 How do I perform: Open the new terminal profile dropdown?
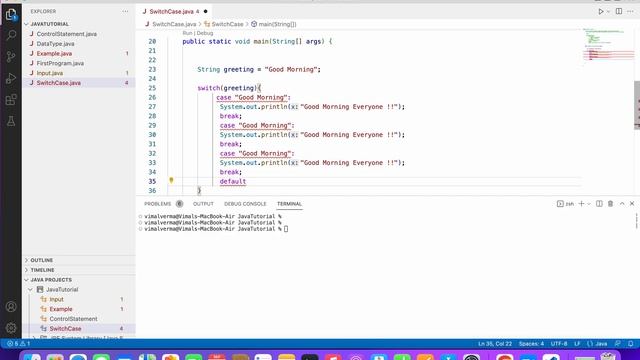[589, 204]
